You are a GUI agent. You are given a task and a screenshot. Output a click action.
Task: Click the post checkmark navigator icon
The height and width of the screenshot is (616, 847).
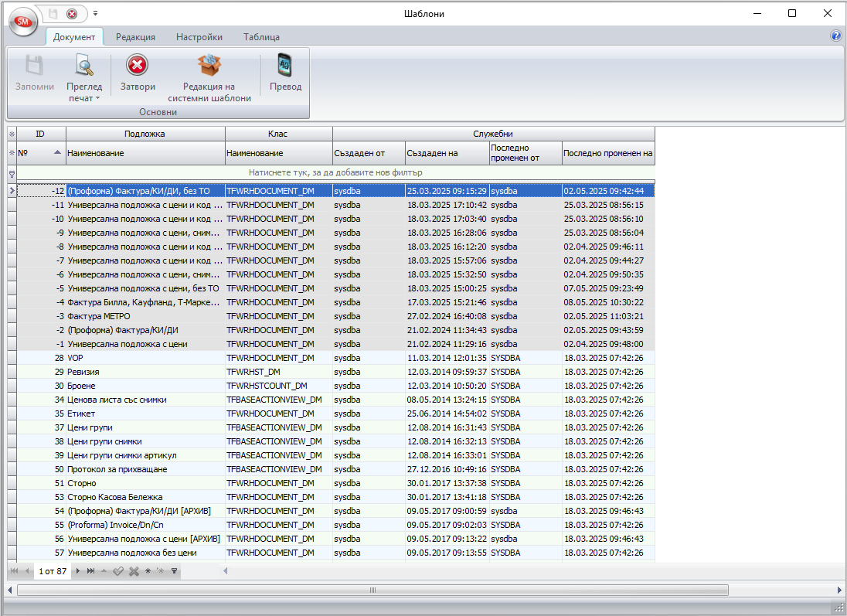tap(118, 570)
